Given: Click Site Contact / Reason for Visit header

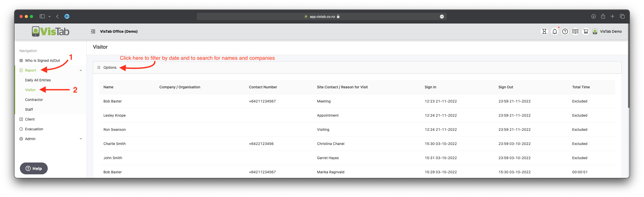Looking at the screenshot, I should coord(342,87).
